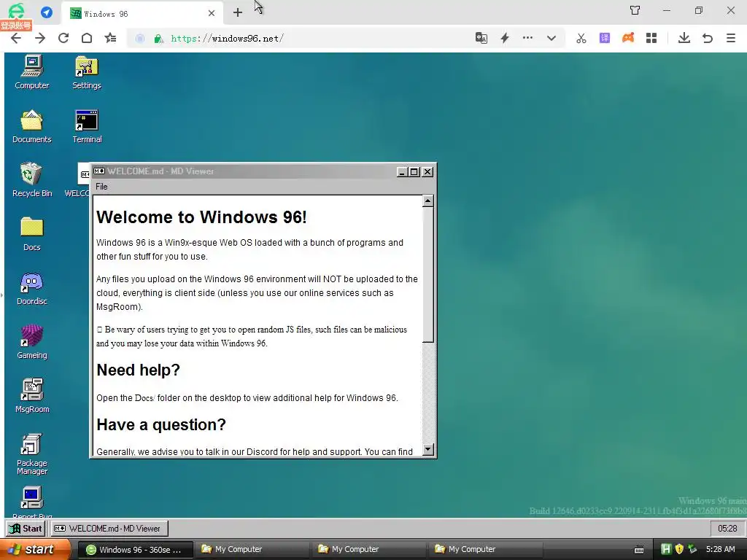The width and height of the screenshot is (747, 560).
Task: Open the extensions grid icon
Action: [x=651, y=38]
